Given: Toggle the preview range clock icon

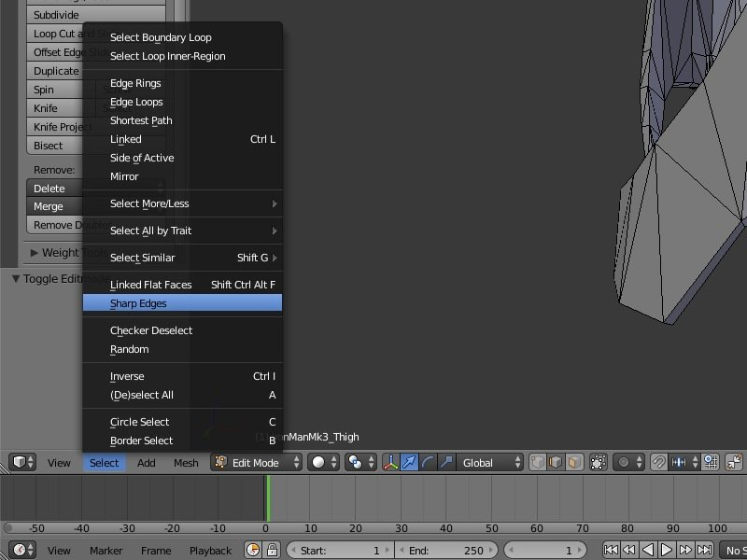Looking at the screenshot, I should click(253, 550).
